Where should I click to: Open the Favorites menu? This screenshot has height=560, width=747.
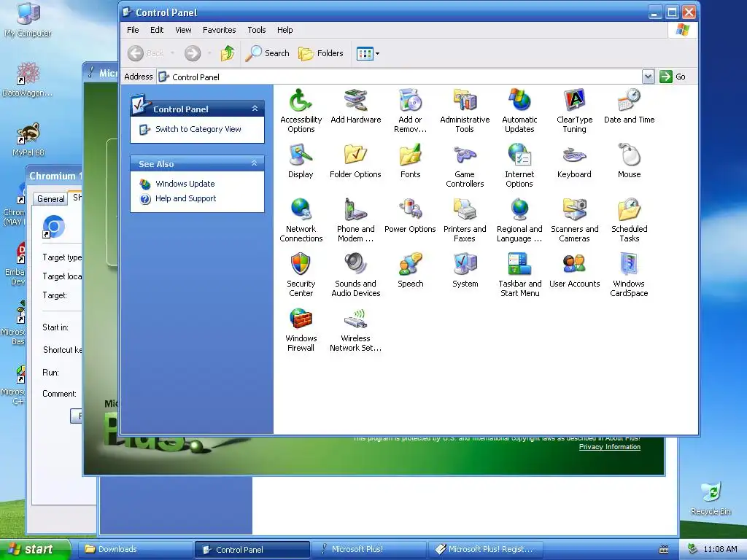(x=219, y=30)
